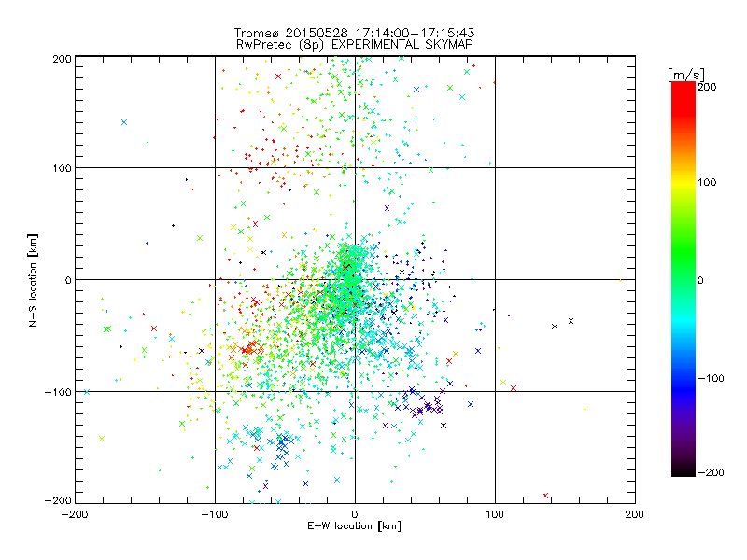Click the N-S axis tick label 100
Viewport: 747px width, 560px height.
point(62,168)
